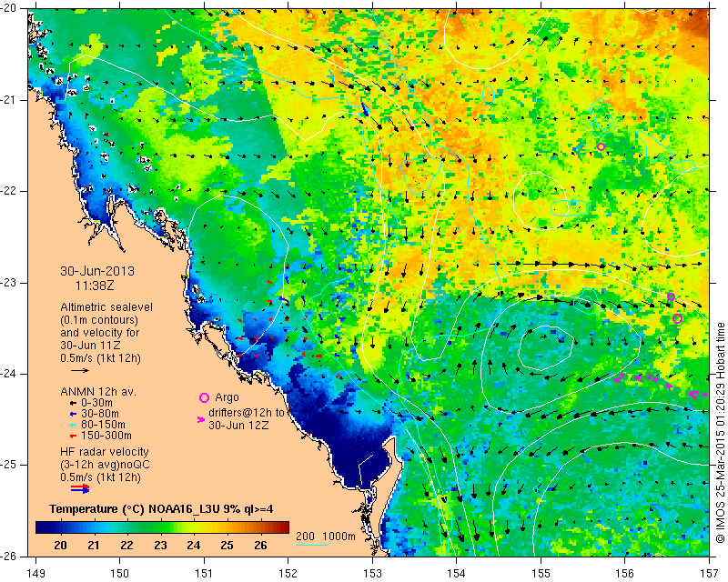728x582 pixels.
Task: Click the '150-300m' depth label
Action: [106, 436]
